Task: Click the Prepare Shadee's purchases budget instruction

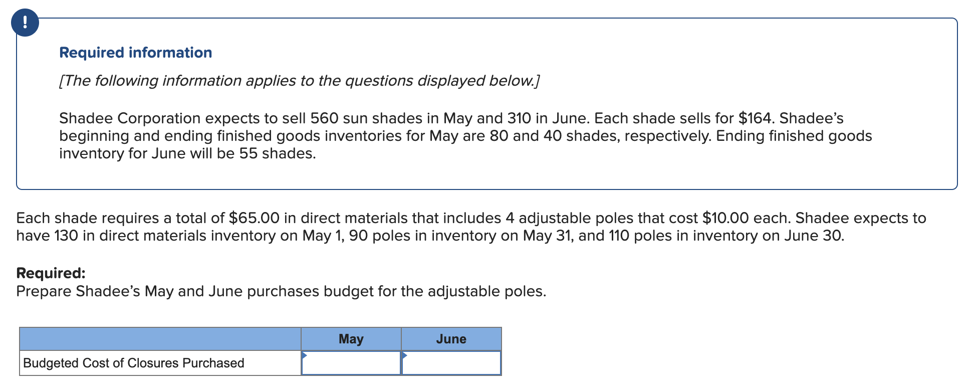Action: 281,291
